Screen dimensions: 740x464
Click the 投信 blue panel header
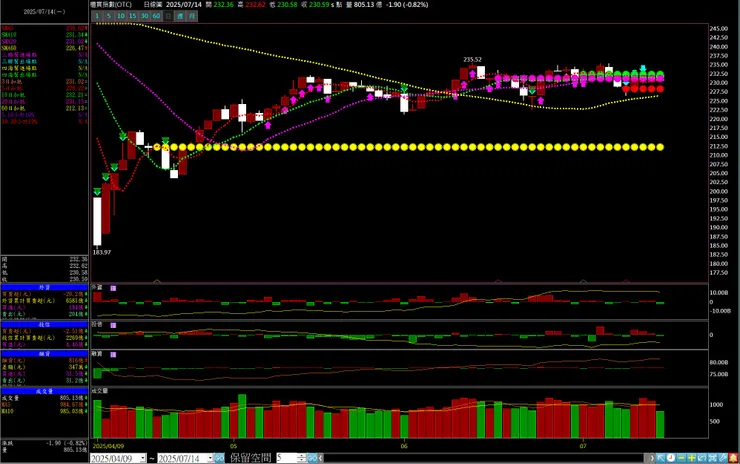(x=44, y=325)
